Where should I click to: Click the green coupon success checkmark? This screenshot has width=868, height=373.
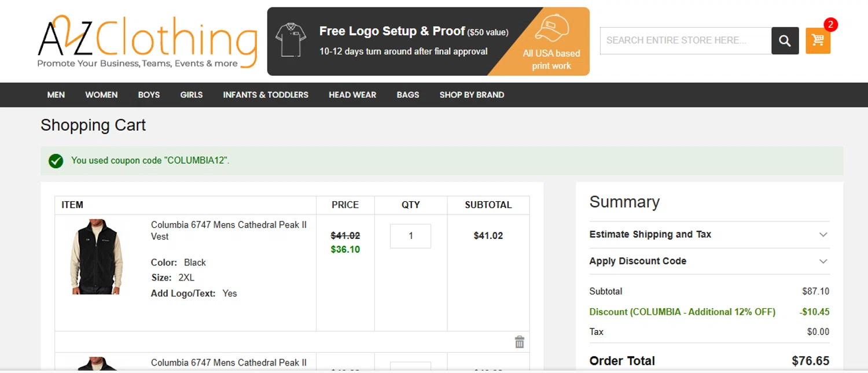[x=56, y=161]
